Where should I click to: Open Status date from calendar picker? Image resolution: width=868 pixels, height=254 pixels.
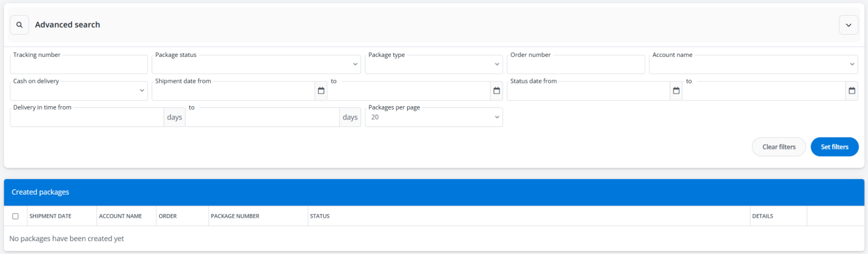(x=676, y=91)
